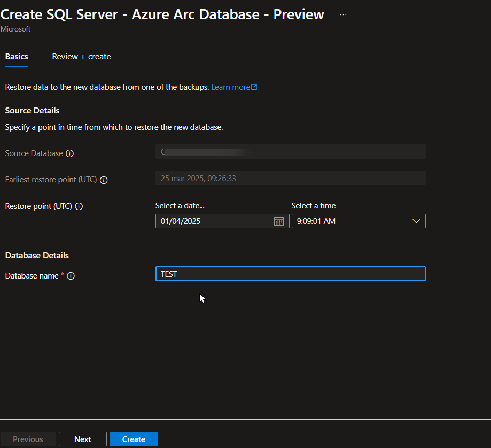Click info icon beside Restore point (UTC)
Viewport: 491px width, 448px height.
pyautogui.click(x=79, y=206)
